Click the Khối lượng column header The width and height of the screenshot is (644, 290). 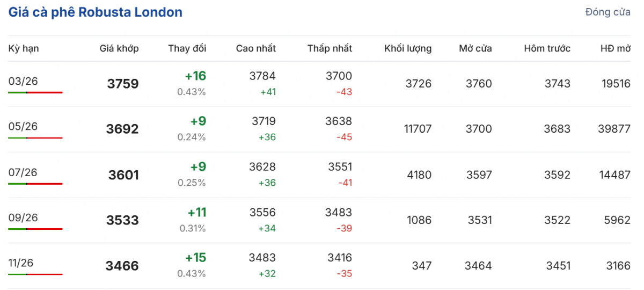click(x=408, y=48)
